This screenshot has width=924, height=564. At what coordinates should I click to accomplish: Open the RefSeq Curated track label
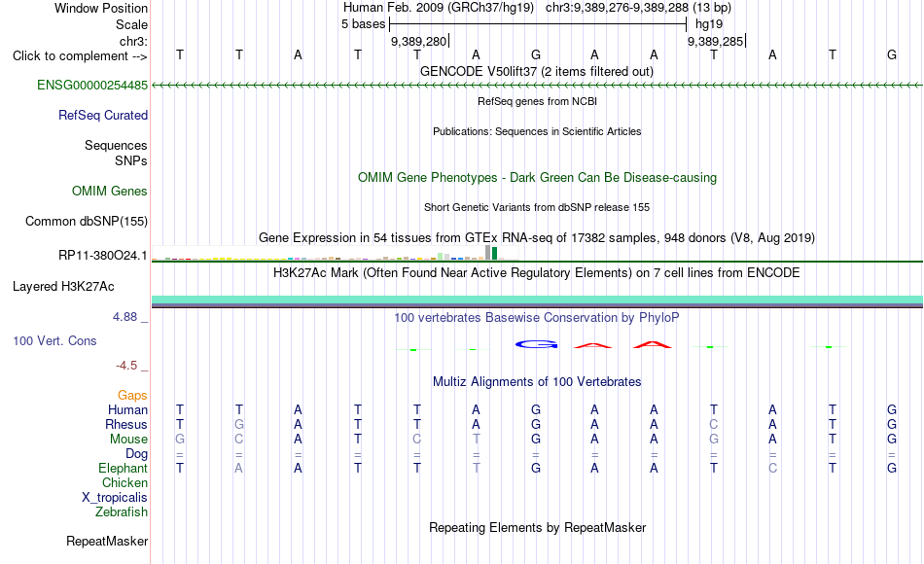pyautogui.click(x=102, y=115)
